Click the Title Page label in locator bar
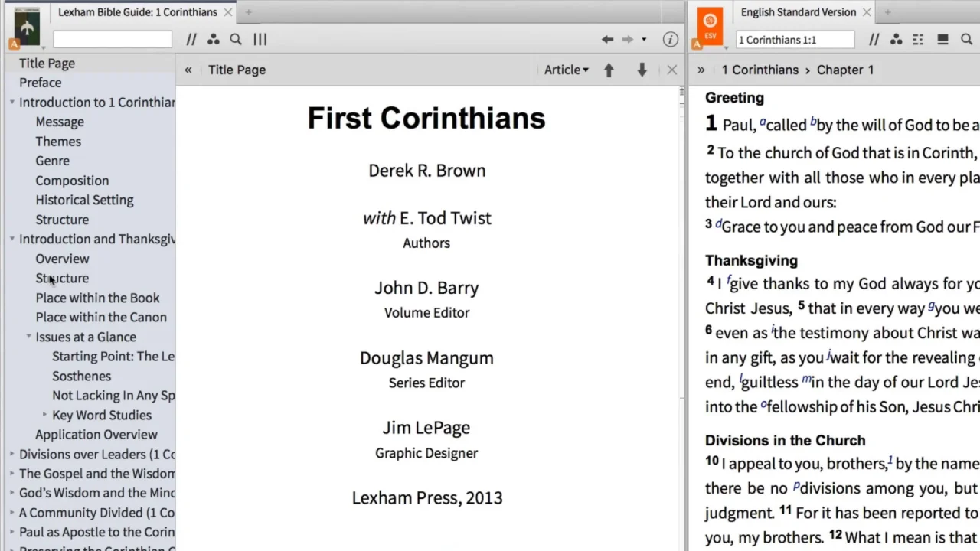 point(237,70)
